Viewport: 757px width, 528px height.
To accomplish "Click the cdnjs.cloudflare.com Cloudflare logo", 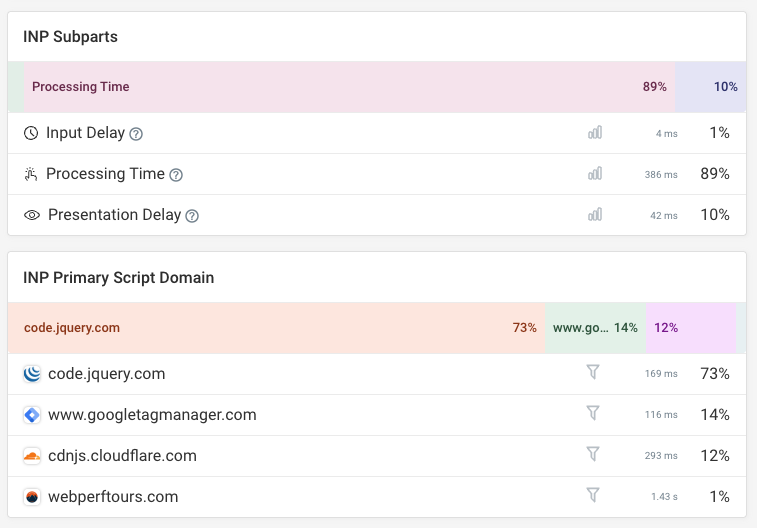I will coord(32,456).
